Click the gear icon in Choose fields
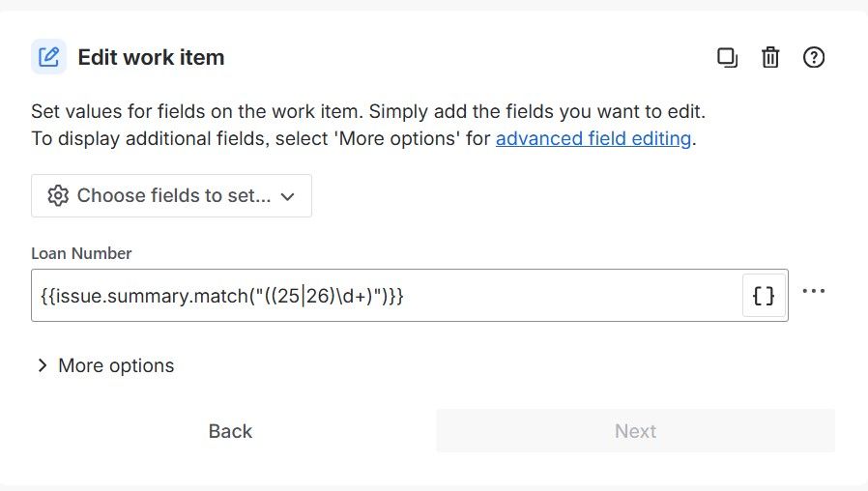The height and width of the screenshot is (491, 868). pyautogui.click(x=58, y=196)
